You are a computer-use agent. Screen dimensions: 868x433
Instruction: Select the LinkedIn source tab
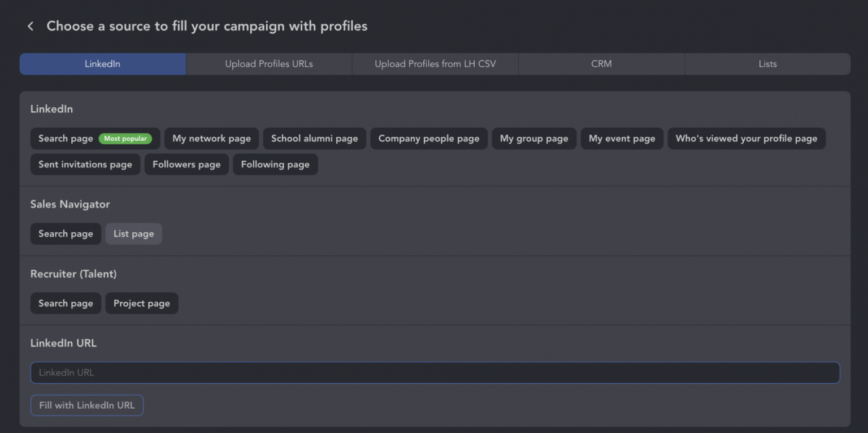pyautogui.click(x=102, y=64)
